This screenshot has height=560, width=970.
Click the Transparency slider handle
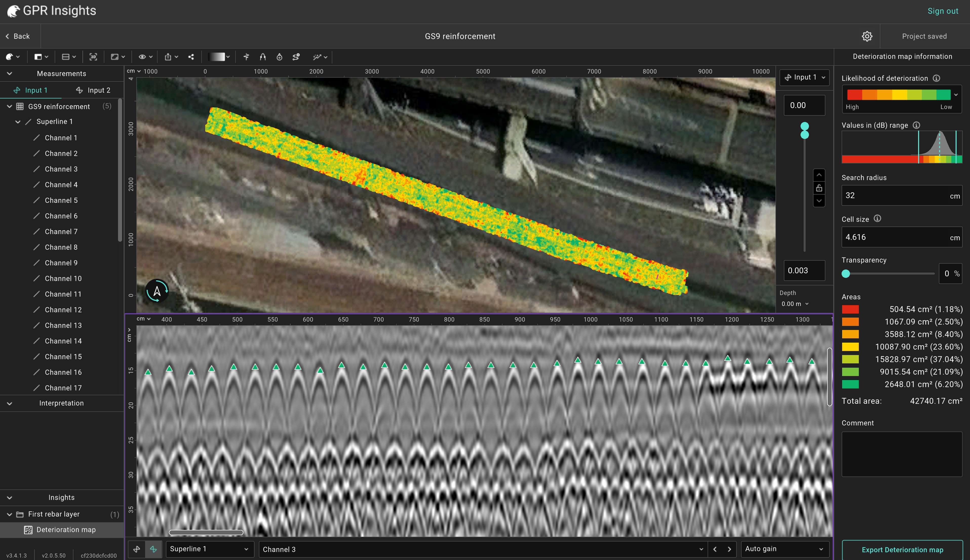(846, 274)
